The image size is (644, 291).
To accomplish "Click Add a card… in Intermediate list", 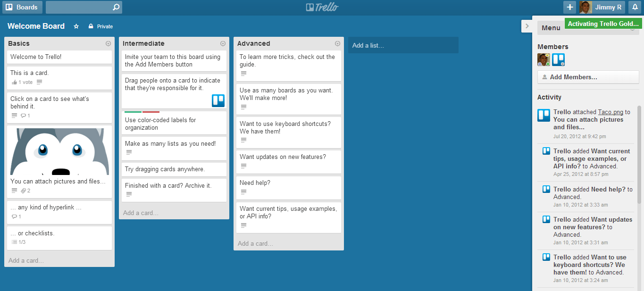I will tap(141, 213).
